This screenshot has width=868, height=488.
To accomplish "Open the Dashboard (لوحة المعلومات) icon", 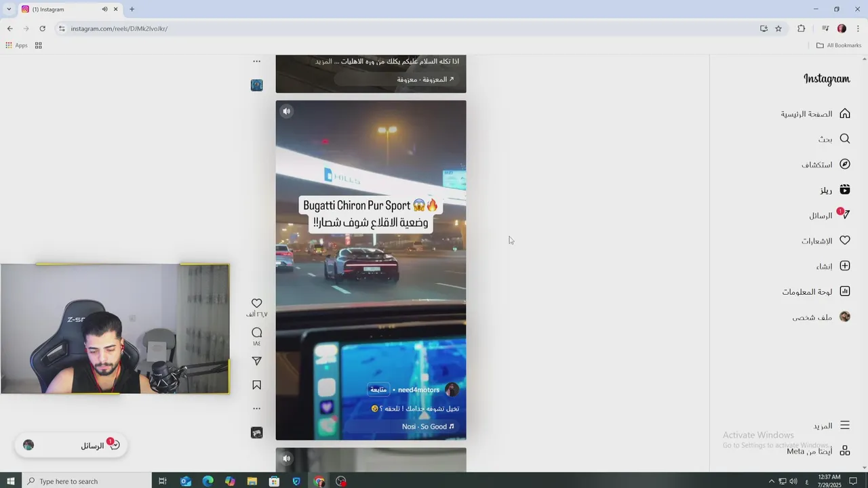I will click(844, 291).
